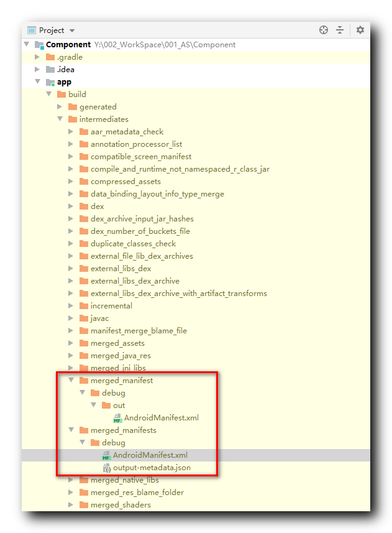The image size is (392, 533).
Task: Expand the .idea folder arrow
Action: 37,69
